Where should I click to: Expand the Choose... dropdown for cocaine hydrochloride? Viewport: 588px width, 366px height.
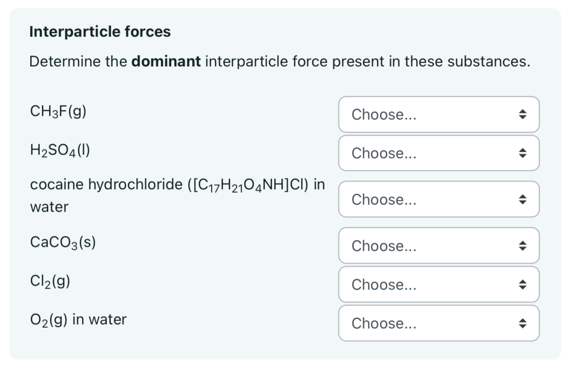(432, 199)
